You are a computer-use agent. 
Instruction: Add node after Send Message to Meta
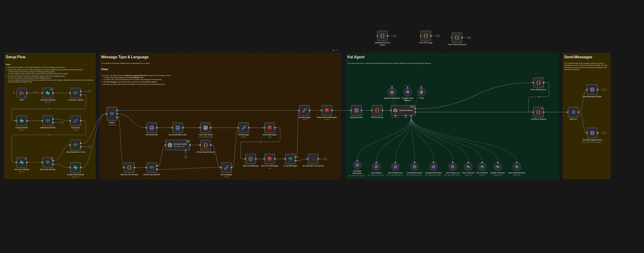coord(604,89)
